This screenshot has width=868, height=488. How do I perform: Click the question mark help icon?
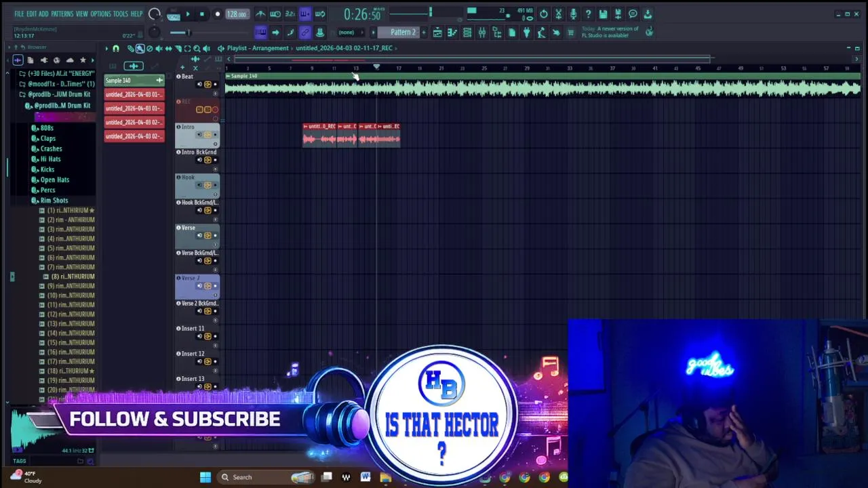(x=588, y=14)
